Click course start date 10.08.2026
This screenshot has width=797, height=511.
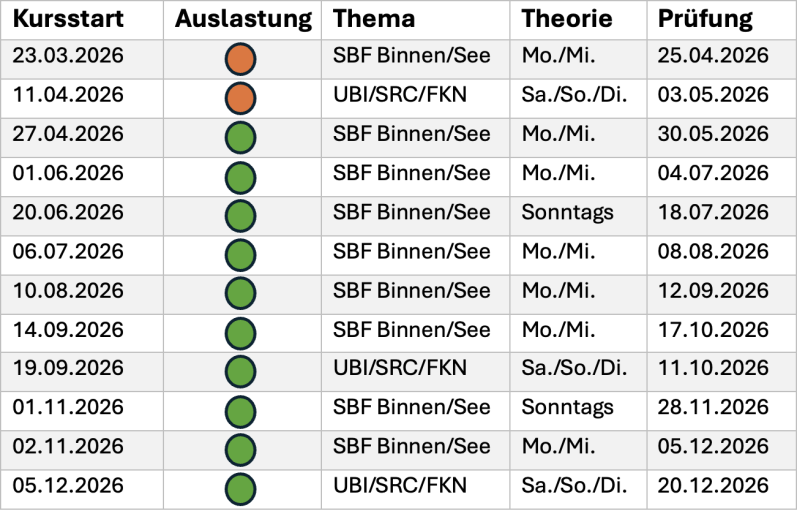(68, 291)
